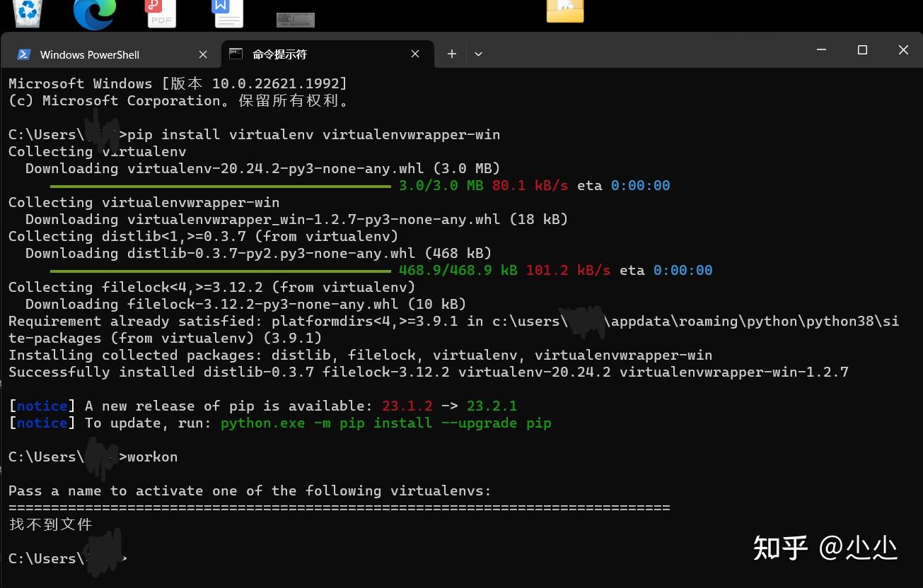Open the blue bookmark document app icon

click(228, 13)
